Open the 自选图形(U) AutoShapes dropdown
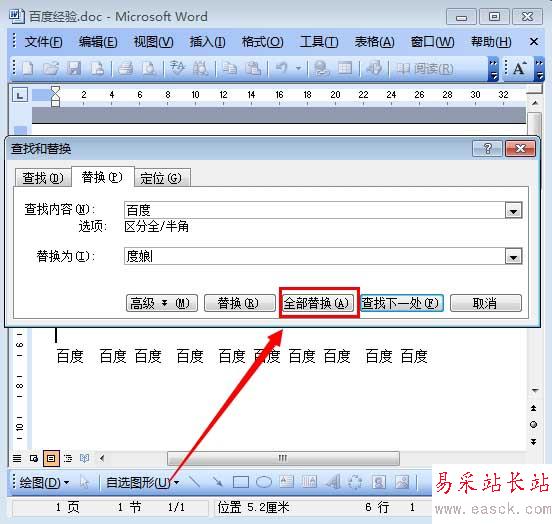This screenshot has height=524, width=552. pos(142,483)
